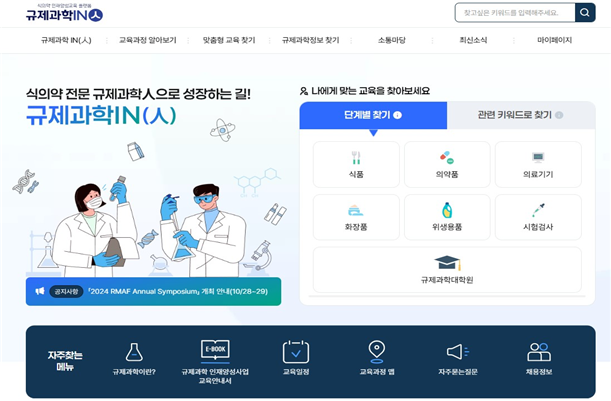611x401 pixels.
Task: Click the magnifier search button
Action: pyautogui.click(x=585, y=12)
